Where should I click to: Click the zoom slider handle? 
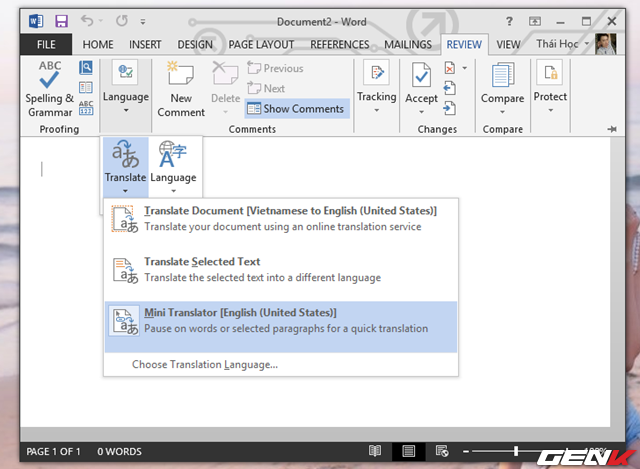click(x=516, y=451)
